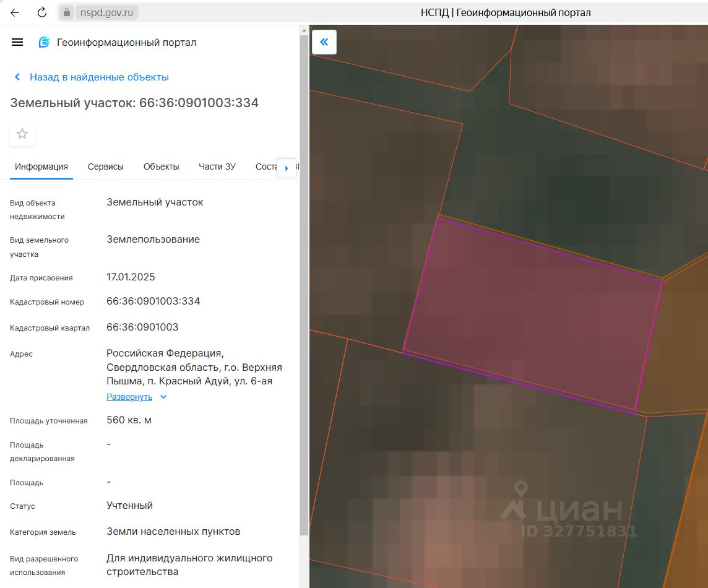This screenshot has width=708, height=588.
Task: Click the Площадь декларированная label
Action: click(42, 452)
